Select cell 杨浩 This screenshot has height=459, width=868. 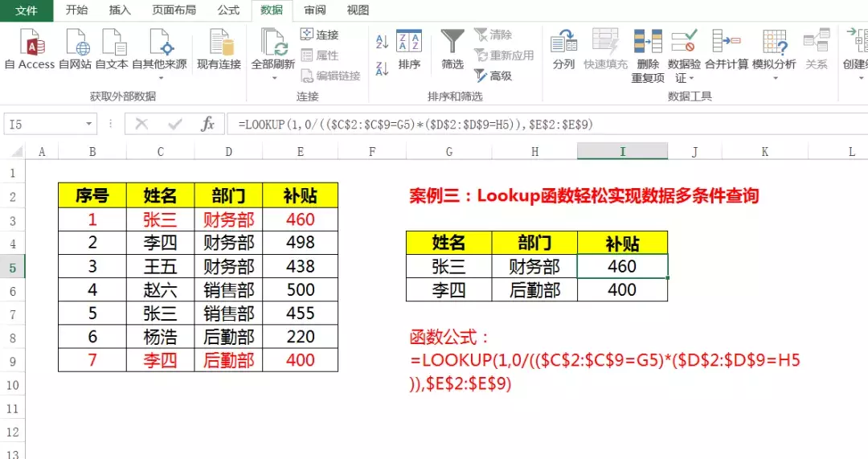click(x=161, y=337)
